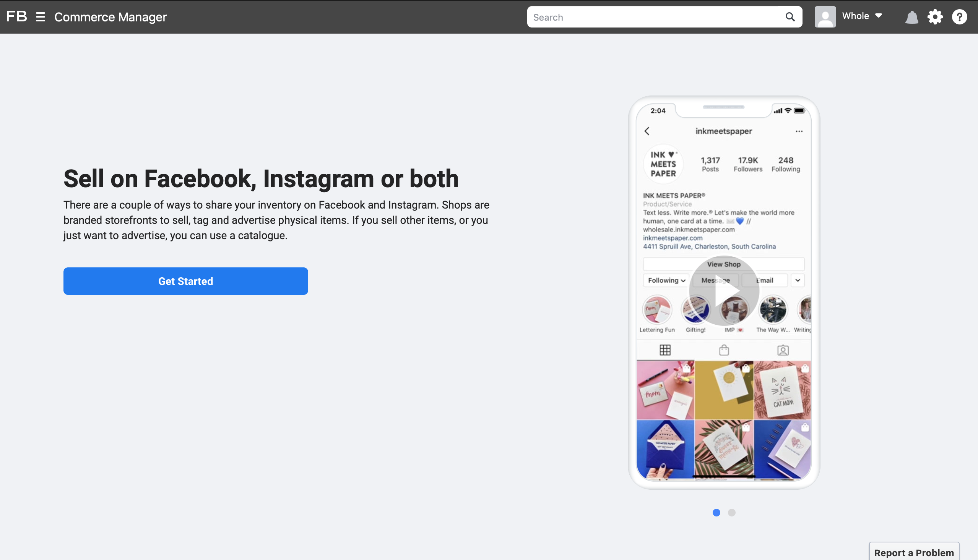The image size is (978, 560).
Task: Open the settings gear icon
Action: point(936,16)
